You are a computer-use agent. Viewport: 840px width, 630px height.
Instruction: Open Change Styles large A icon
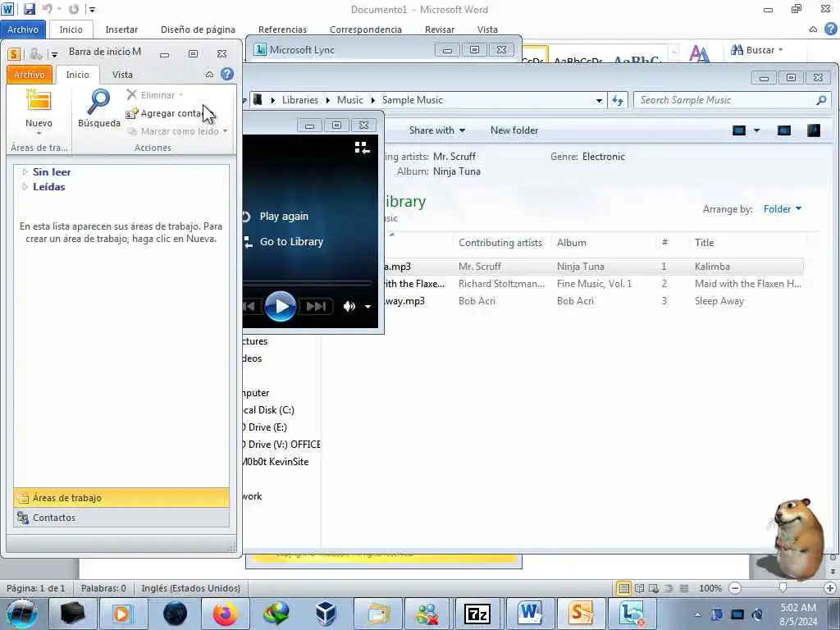(699, 53)
